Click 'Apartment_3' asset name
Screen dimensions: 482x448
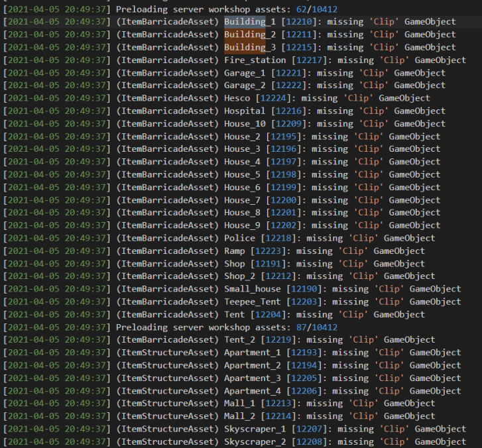pyautogui.click(x=253, y=378)
